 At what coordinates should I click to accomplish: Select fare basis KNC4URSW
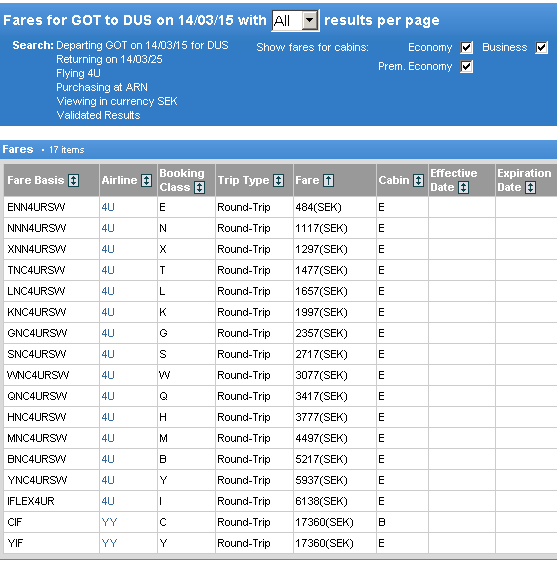(x=36, y=312)
